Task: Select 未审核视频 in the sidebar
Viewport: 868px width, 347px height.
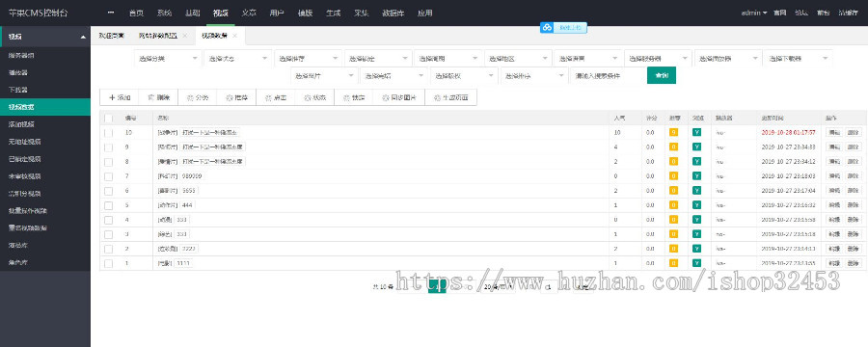Action: click(x=44, y=176)
